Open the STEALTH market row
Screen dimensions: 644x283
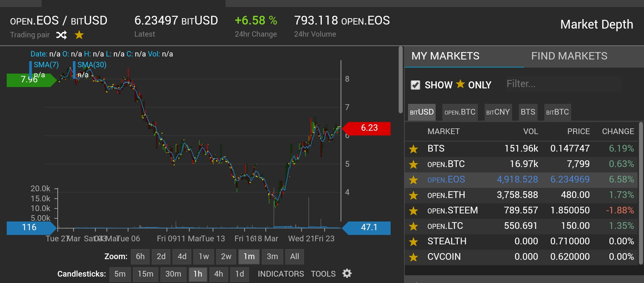click(x=522, y=241)
